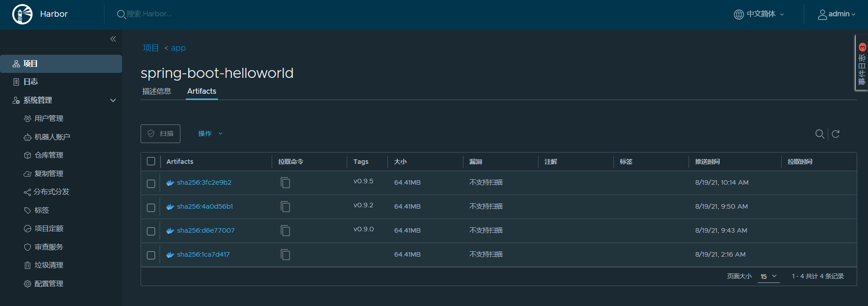Change page size dropdown showing 15
This screenshot has height=306, width=868.
(769, 276)
